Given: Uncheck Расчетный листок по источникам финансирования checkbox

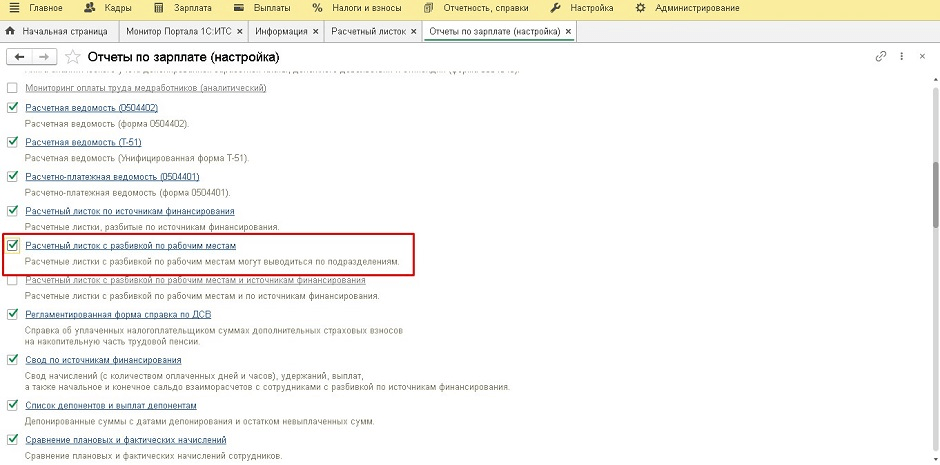Looking at the screenshot, I should pos(12,211).
